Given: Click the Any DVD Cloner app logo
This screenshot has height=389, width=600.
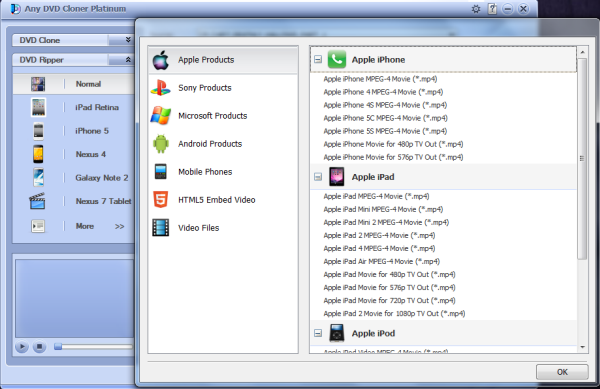Looking at the screenshot, I should [15, 9].
